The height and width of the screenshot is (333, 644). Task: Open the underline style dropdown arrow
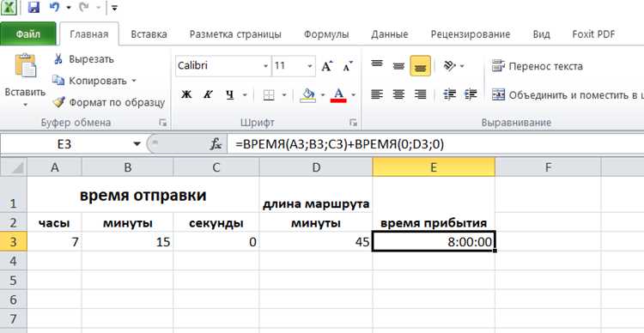click(x=246, y=95)
